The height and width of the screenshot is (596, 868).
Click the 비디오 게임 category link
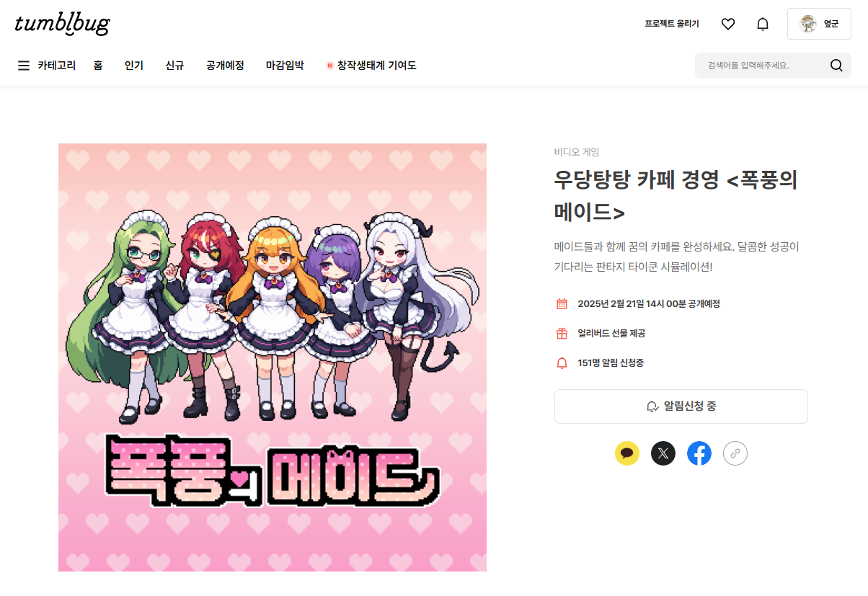pyautogui.click(x=577, y=152)
